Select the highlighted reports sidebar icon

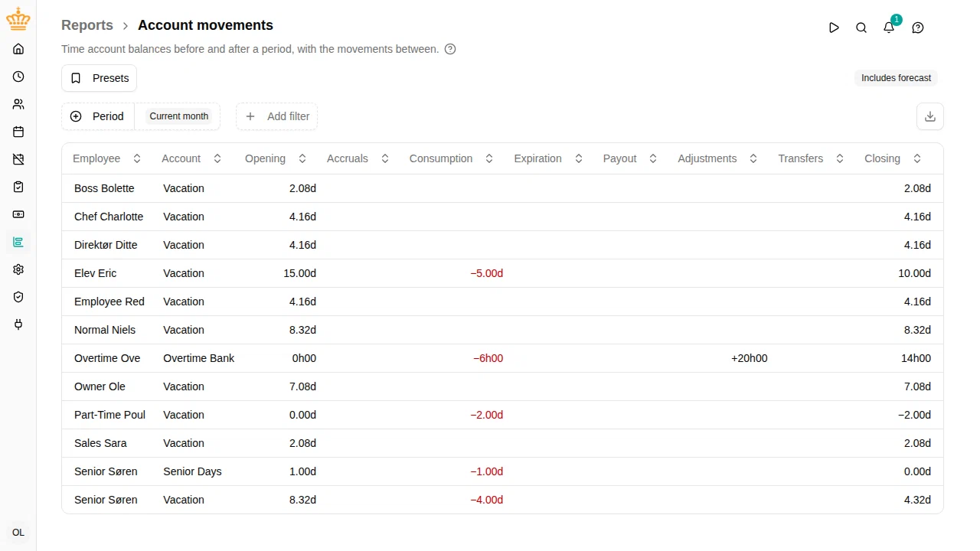(18, 242)
